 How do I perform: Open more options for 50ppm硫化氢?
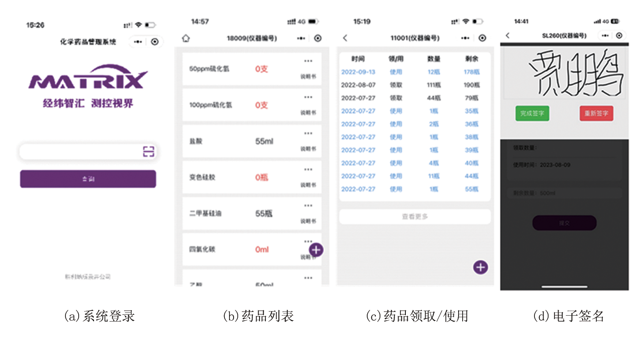pyautogui.click(x=308, y=61)
